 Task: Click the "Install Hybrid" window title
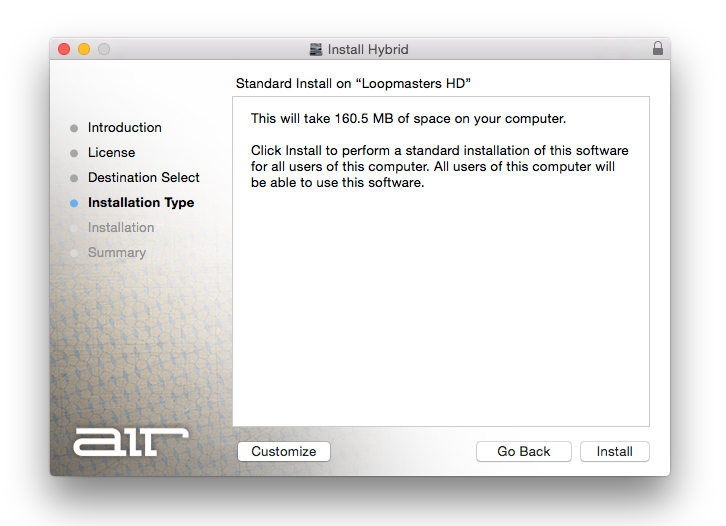tap(368, 49)
